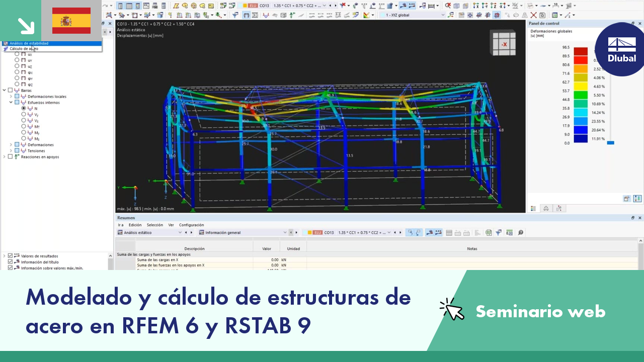Select 'Cálculo de acero' from dropdown list
Viewport: 644px width, 362px height.
(24, 49)
